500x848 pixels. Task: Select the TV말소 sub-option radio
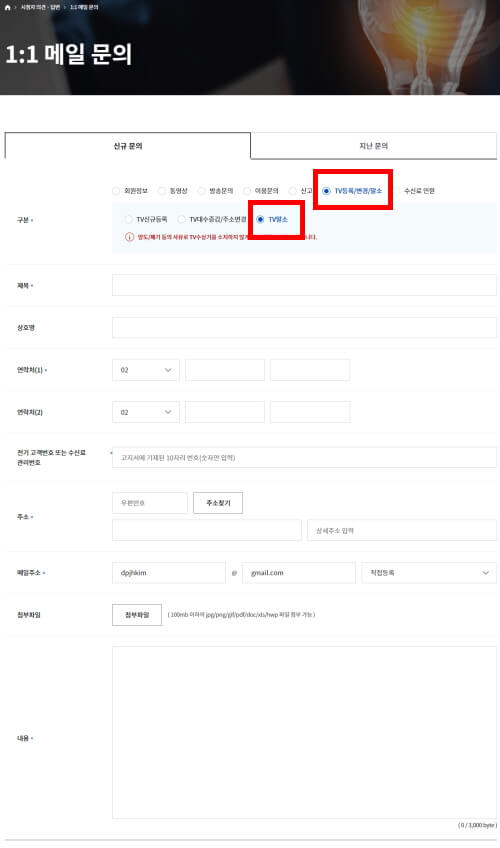pyautogui.click(x=261, y=220)
